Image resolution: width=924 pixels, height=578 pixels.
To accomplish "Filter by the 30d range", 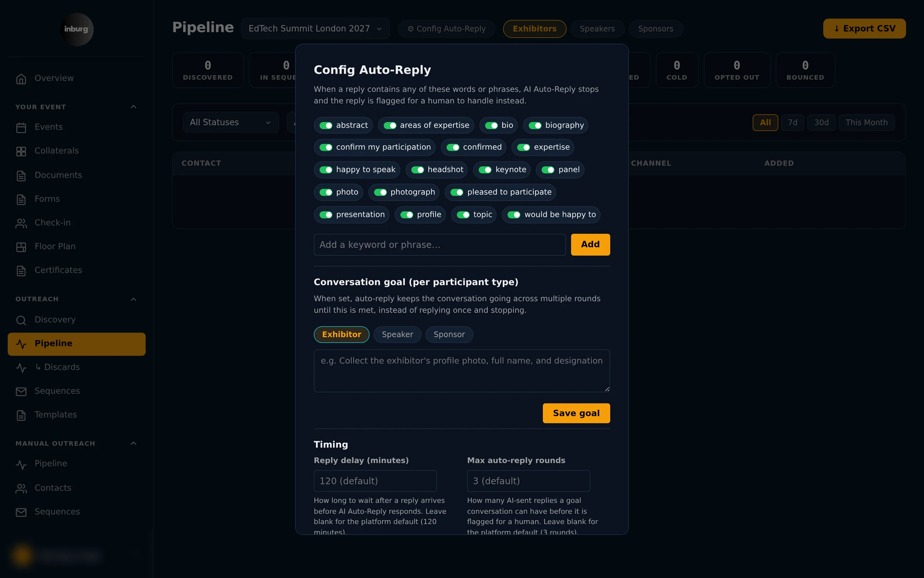I will click(x=821, y=123).
